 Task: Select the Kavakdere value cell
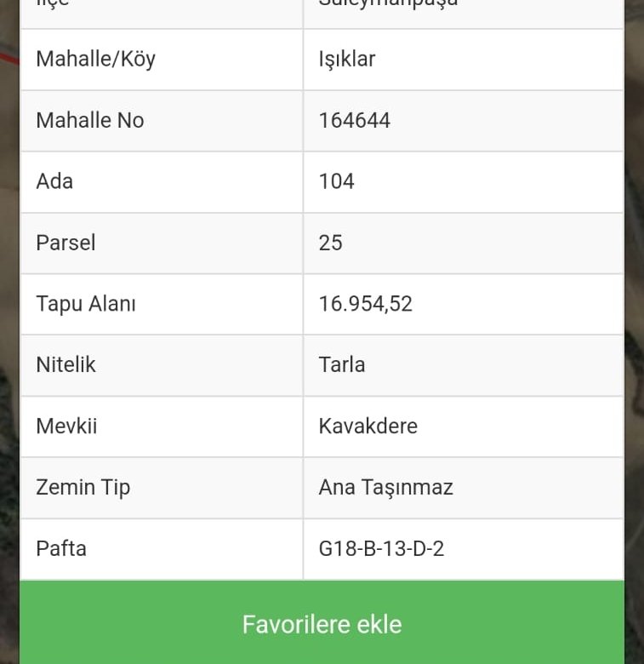coord(368,426)
